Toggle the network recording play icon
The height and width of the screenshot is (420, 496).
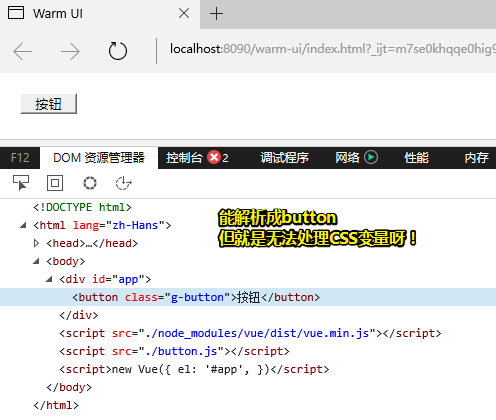[371, 157]
